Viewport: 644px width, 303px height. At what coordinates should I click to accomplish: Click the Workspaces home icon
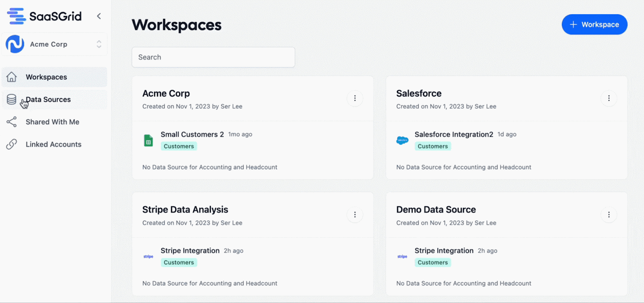coord(12,77)
